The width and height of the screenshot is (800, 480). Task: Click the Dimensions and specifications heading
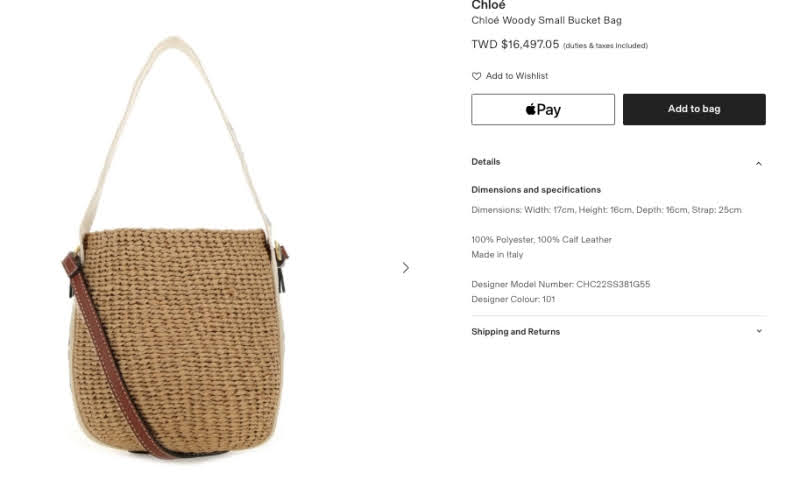click(x=536, y=190)
